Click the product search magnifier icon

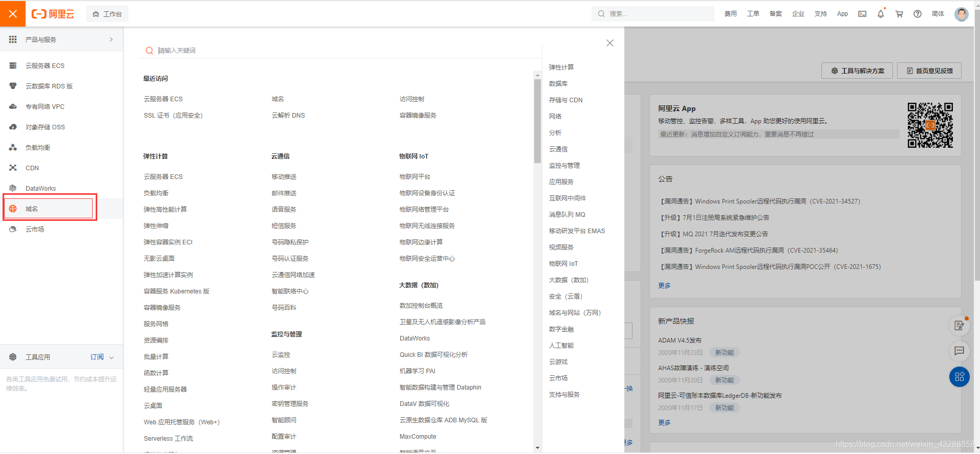pos(149,51)
